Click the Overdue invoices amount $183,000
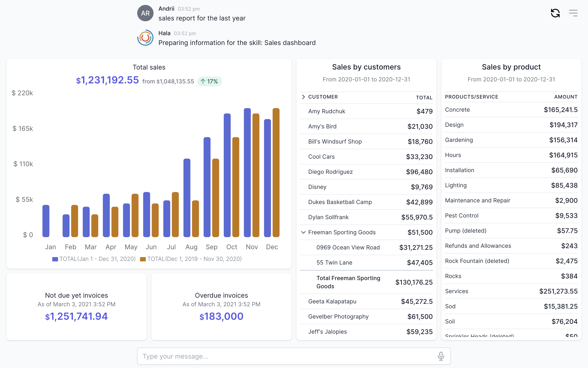 click(221, 316)
